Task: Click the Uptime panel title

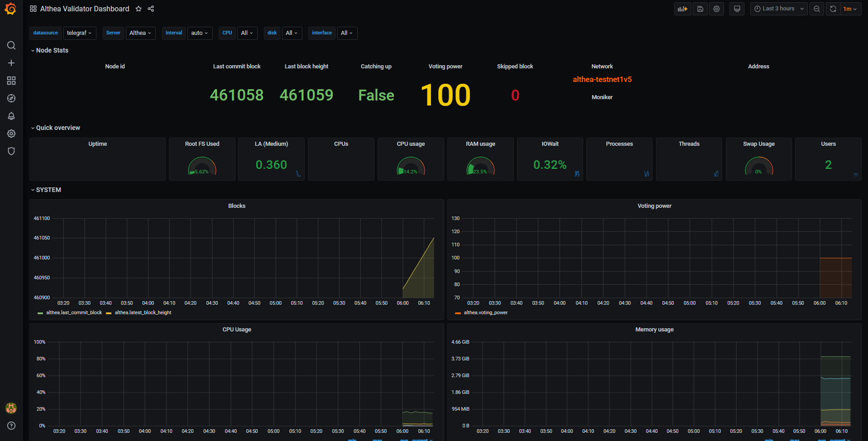Action: click(98, 144)
